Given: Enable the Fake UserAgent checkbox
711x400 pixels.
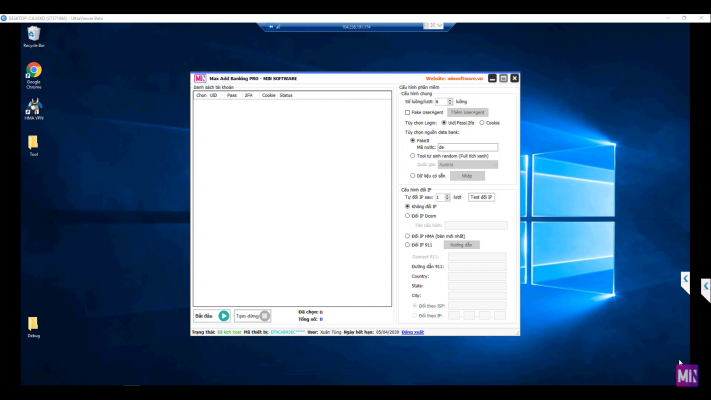Looking at the screenshot, I should tap(407, 112).
